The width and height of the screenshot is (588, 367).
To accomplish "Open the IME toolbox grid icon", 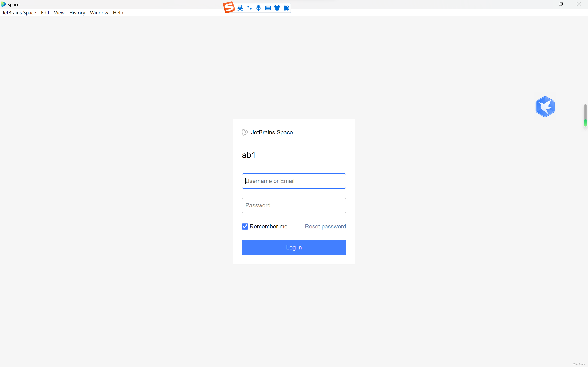I will point(286,8).
